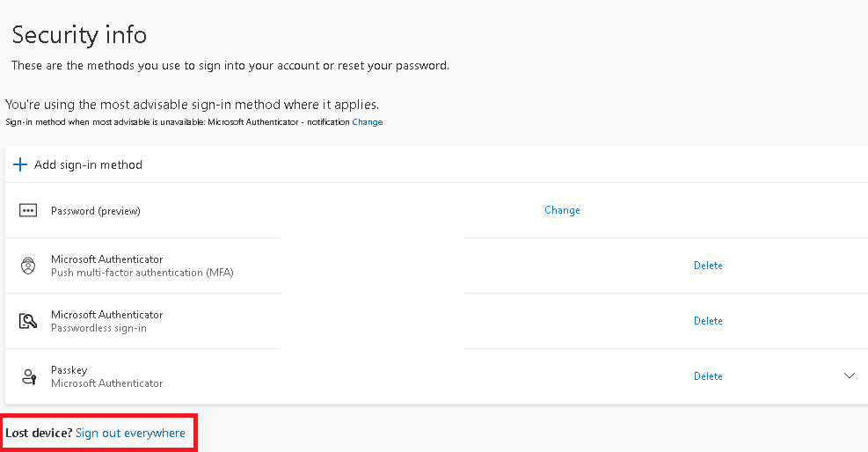Click the plus icon beside Add sign-in method

[x=20, y=164]
